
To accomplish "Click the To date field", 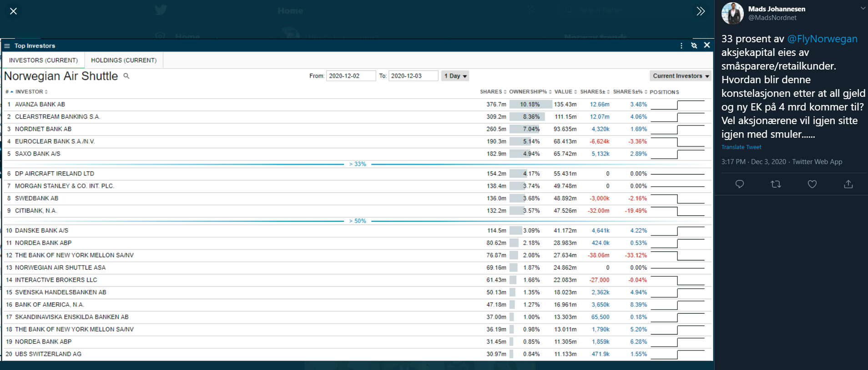I will point(414,76).
